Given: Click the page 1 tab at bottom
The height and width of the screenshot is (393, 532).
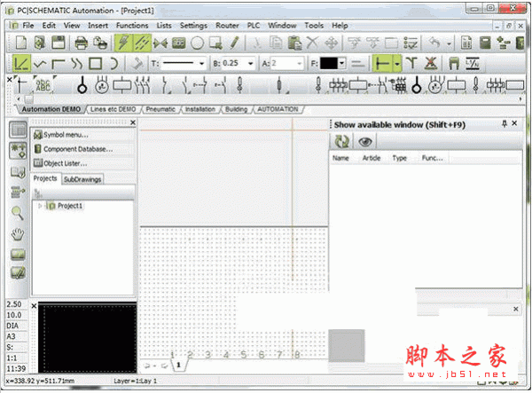Looking at the screenshot, I should [178, 365].
